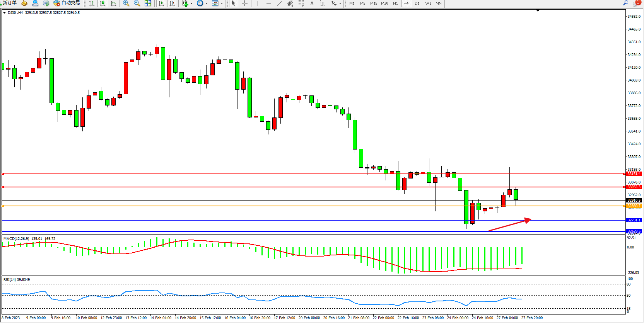Open the search magnifier in top right
The image size is (644, 323).
[625, 3]
